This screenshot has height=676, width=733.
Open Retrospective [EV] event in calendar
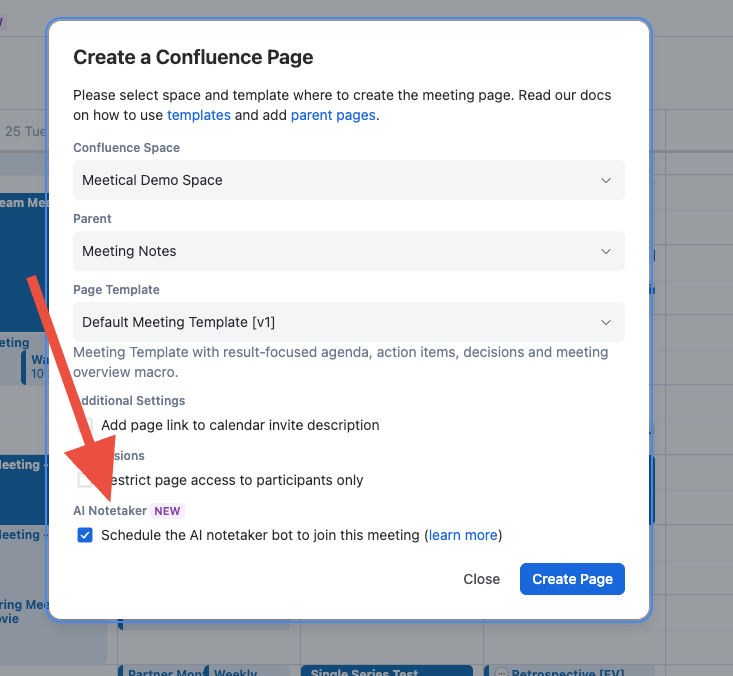coord(568,671)
